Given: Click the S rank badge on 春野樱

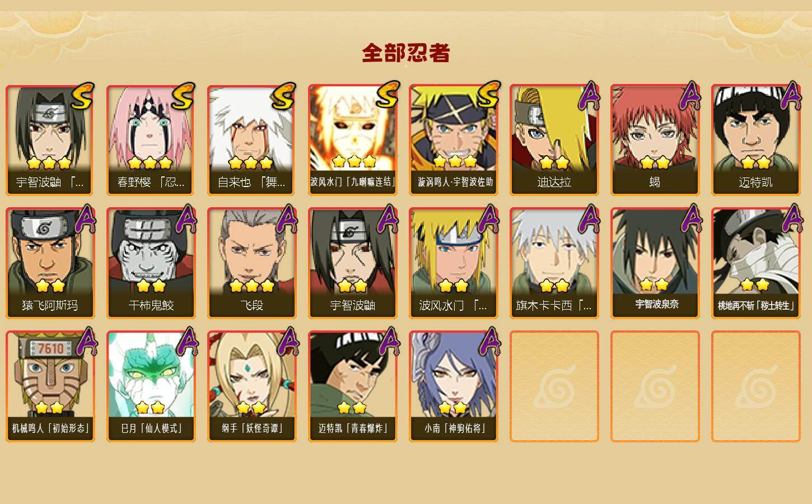Looking at the screenshot, I should tap(183, 96).
